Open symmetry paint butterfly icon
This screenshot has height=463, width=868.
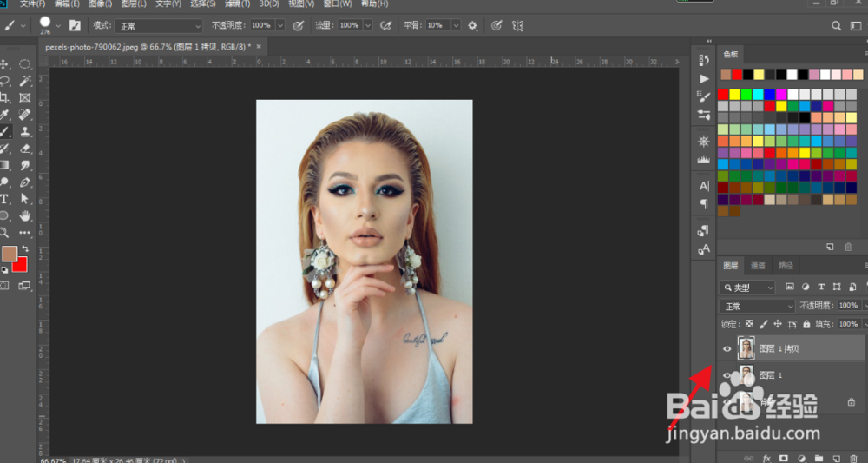pos(517,25)
